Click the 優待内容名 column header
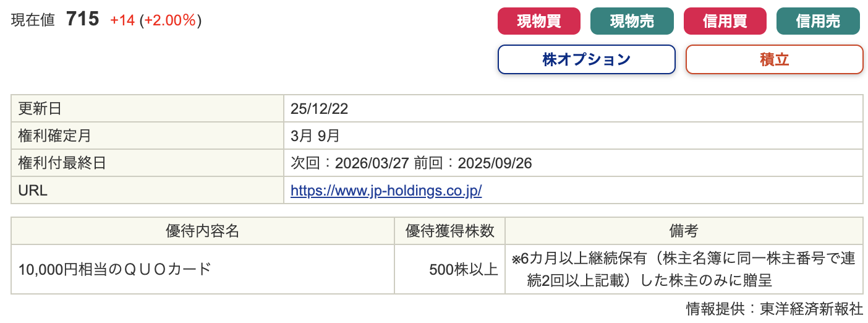Image resolution: width=868 pixels, height=323 pixels. pyautogui.click(x=202, y=231)
